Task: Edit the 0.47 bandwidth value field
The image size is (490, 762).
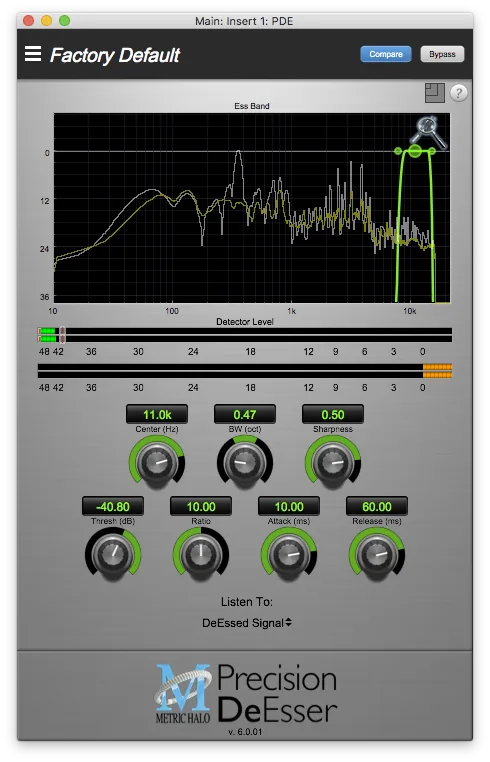Action: pos(245,415)
